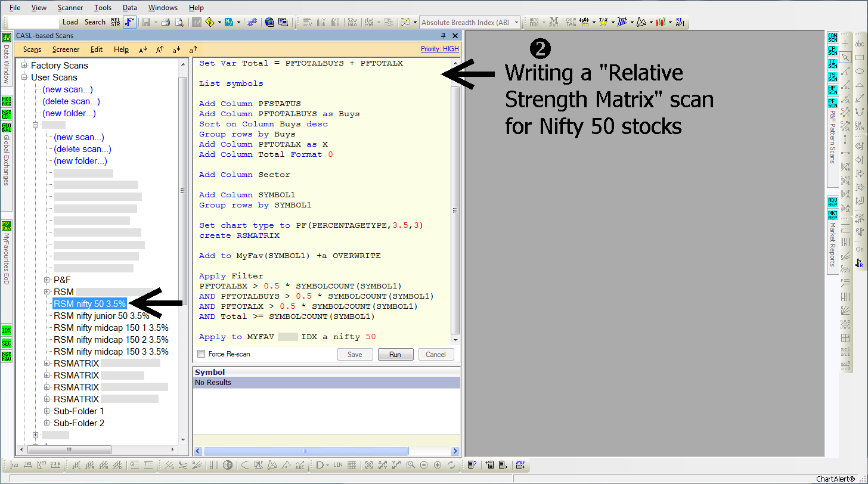The width and height of the screenshot is (868, 484).
Task: Click the MP circle icon in bottom toolbar
Action: coord(228,465)
